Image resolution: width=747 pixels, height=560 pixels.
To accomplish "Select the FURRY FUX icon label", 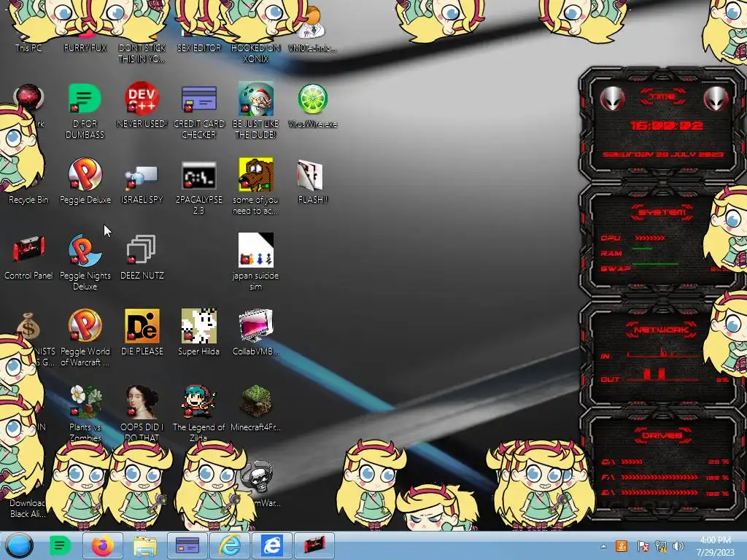I will pyautogui.click(x=85, y=48).
